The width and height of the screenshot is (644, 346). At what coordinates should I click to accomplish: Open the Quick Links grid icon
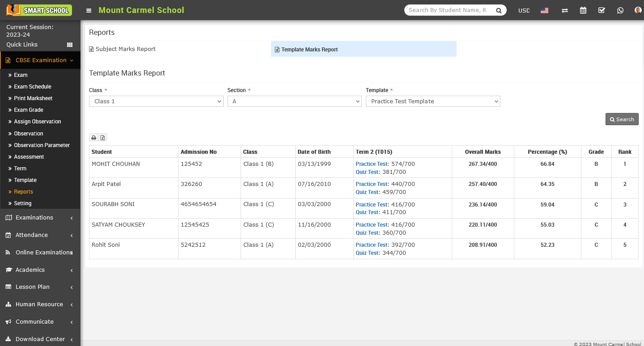pos(70,45)
